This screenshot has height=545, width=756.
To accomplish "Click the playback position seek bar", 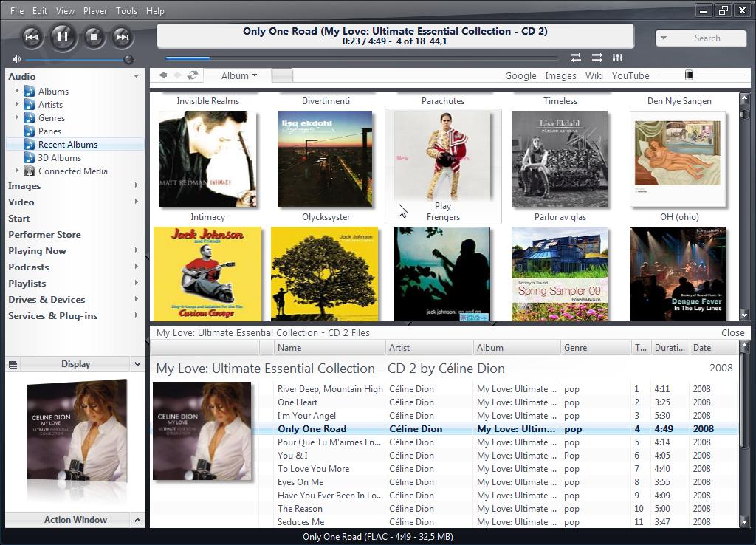I will (361, 58).
